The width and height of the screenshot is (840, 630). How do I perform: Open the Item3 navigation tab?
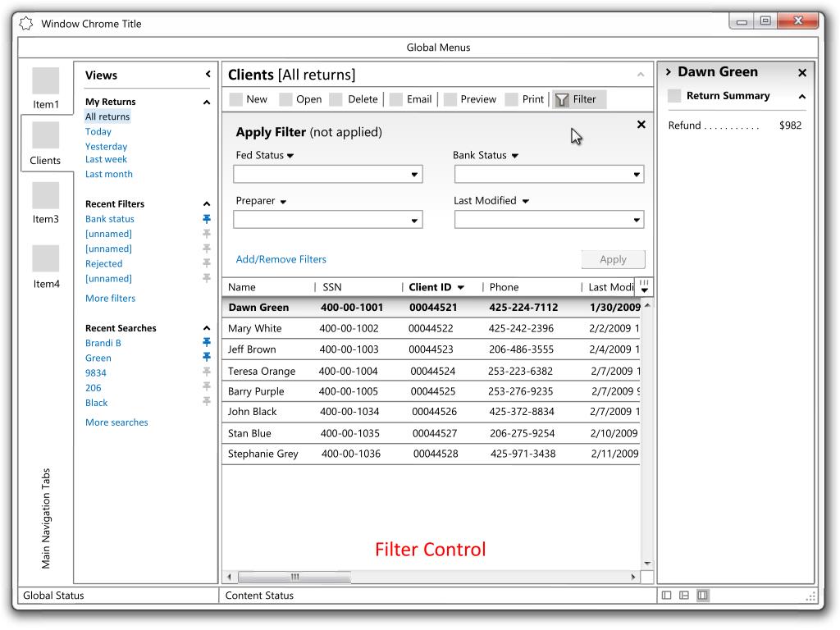click(45, 203)
